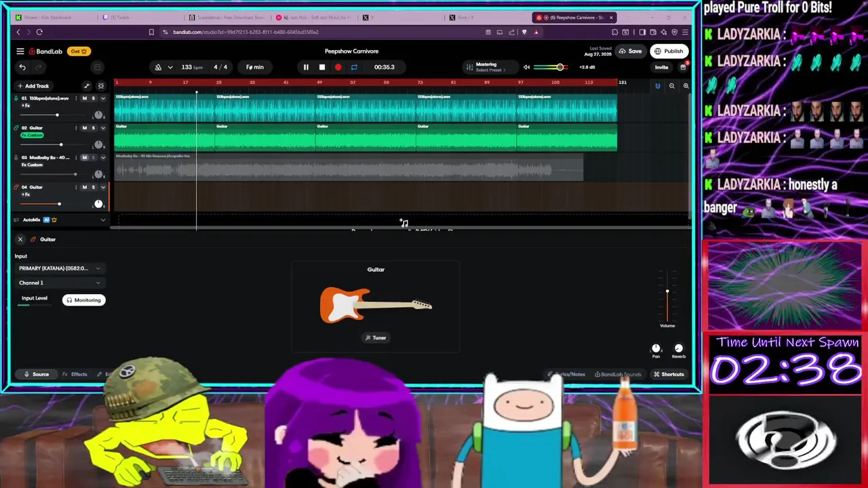Edit the 133 bpm tempo value
This screenshot has height=488, width=868.
pos(192,67)
